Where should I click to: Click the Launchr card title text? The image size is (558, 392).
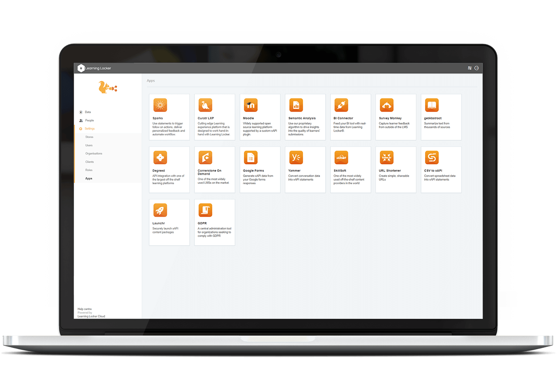(x=159, y=223)
